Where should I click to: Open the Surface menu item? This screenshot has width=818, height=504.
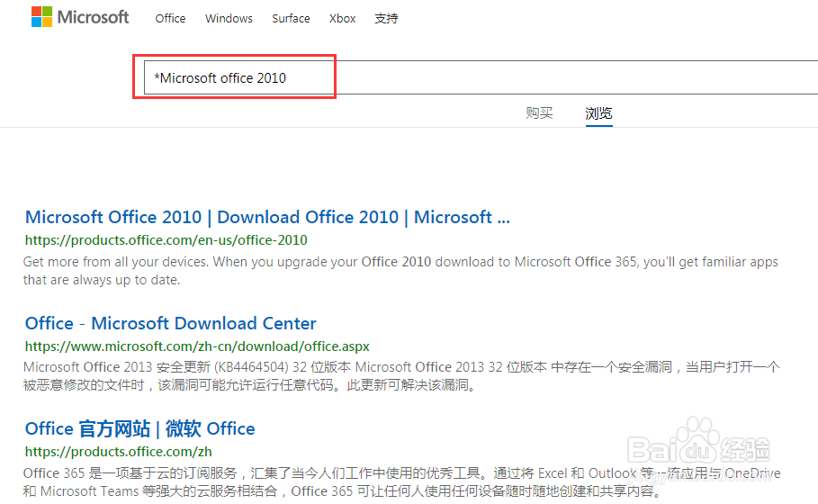pos(291,18)
